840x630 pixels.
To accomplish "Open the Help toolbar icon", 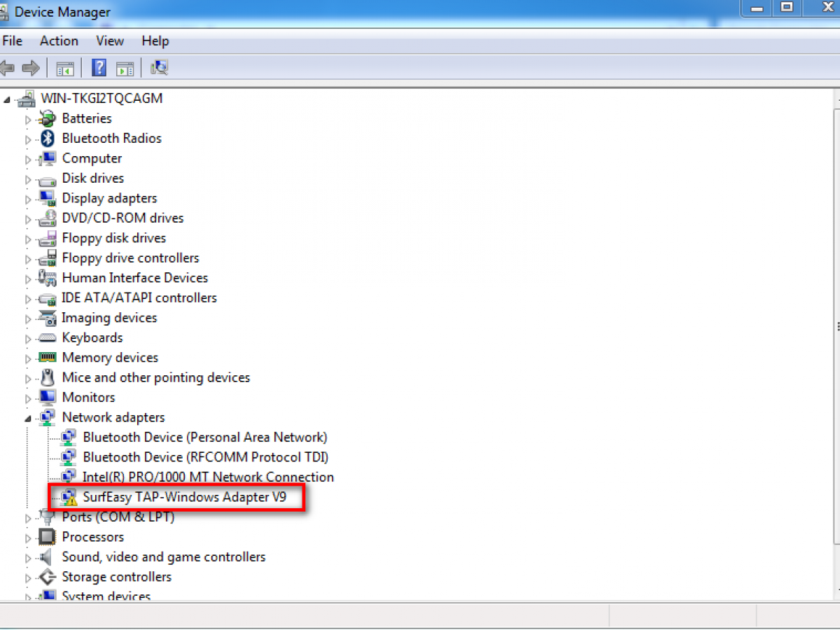I will [x=99, y=68].
